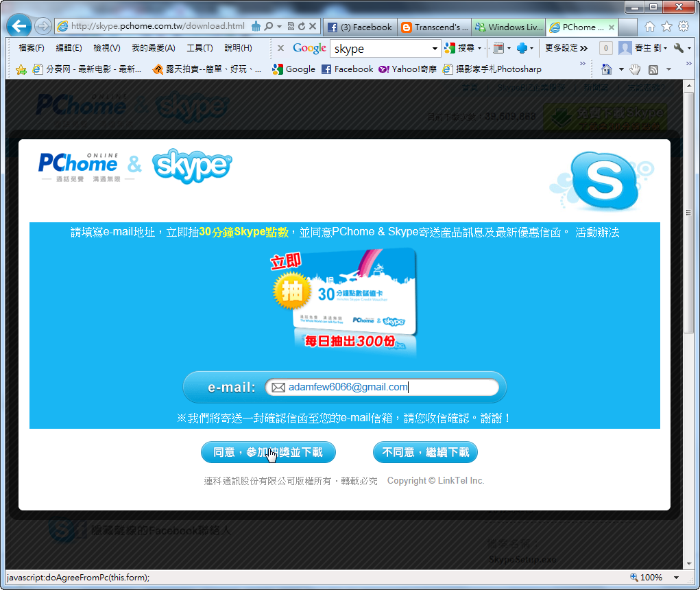Expand the command bar Home dropdown arrow
This screenshot has width=700, height=590.
[621, 69]
